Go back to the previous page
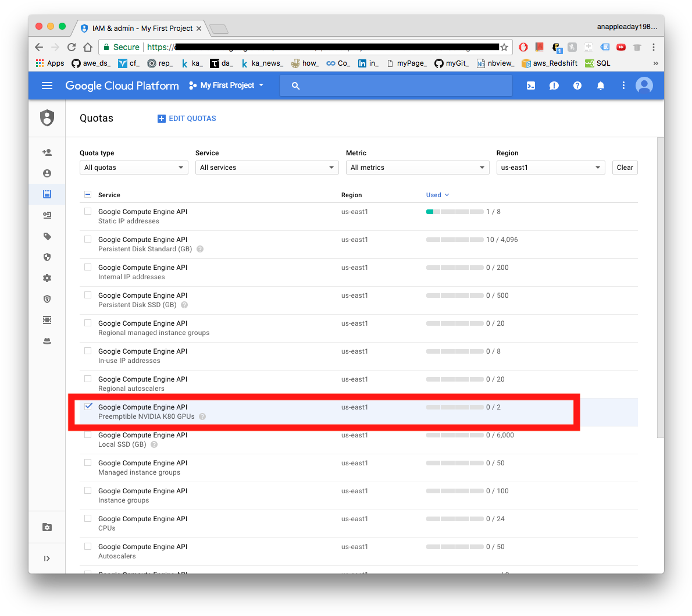Viewport: 692px width, 616px height. click(x=39, y=47)
